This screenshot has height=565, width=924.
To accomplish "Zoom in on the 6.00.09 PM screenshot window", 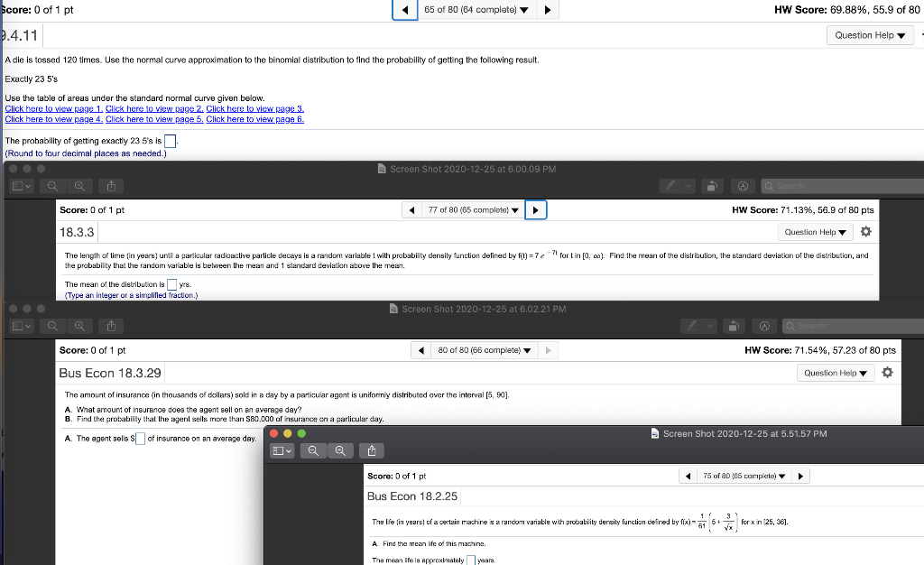I will [x=79, y=186].
